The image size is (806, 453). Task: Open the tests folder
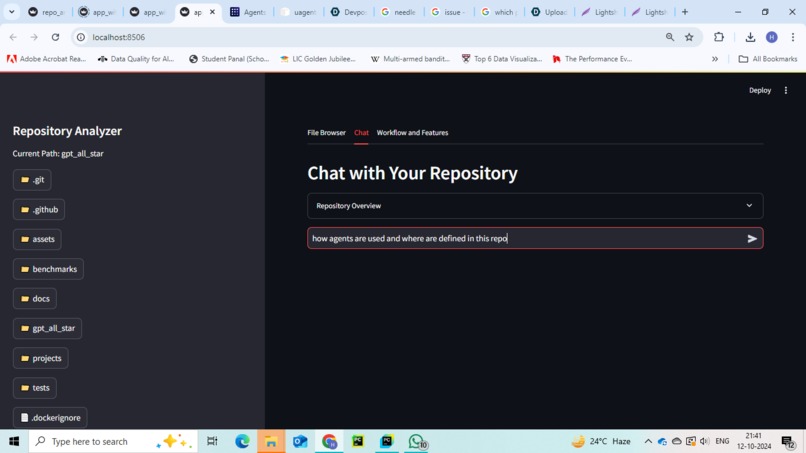[35, 388]
